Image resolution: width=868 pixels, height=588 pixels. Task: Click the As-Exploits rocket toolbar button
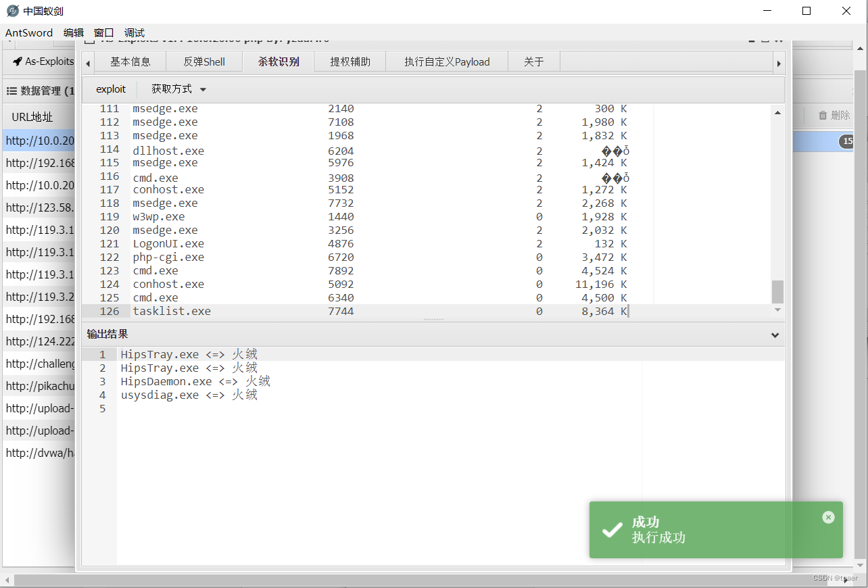[43, 62]
